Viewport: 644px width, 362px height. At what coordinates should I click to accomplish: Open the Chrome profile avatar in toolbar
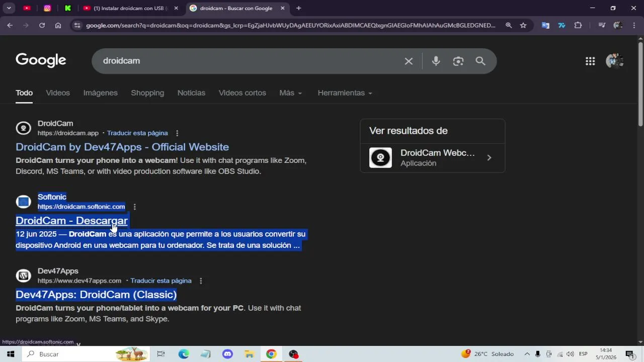coord(618,25)
